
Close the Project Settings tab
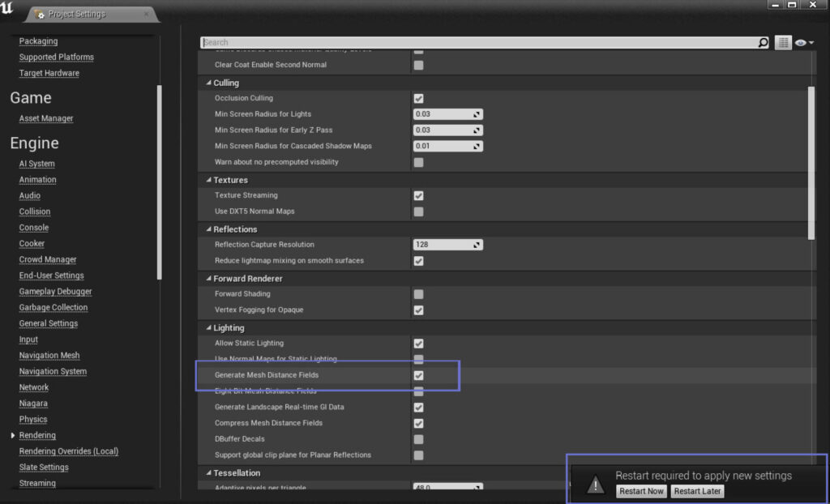click(x=146, y=15)
